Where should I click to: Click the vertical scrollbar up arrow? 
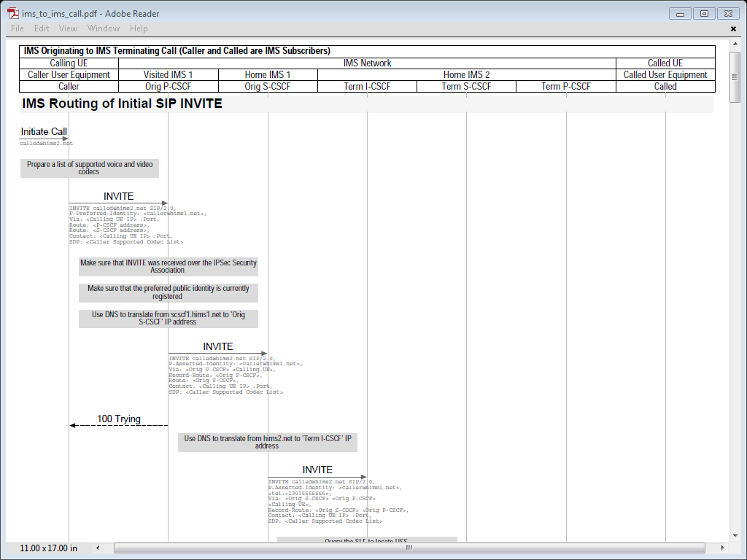[735, 44]
